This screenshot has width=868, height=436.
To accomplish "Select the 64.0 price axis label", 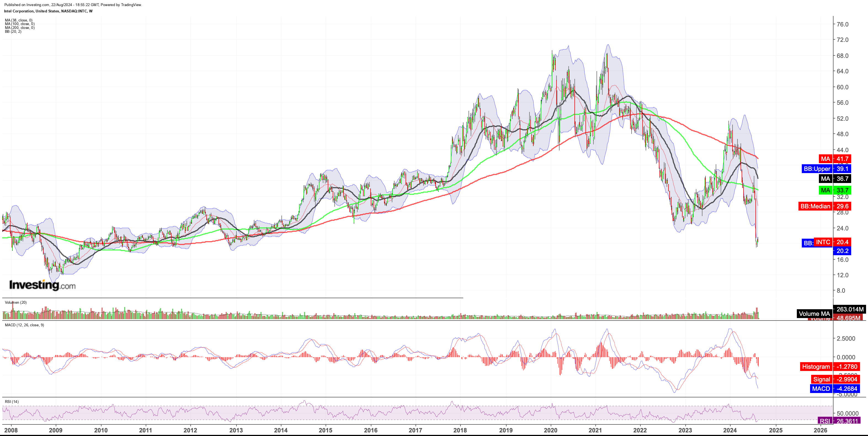I will tap(842, 71).
